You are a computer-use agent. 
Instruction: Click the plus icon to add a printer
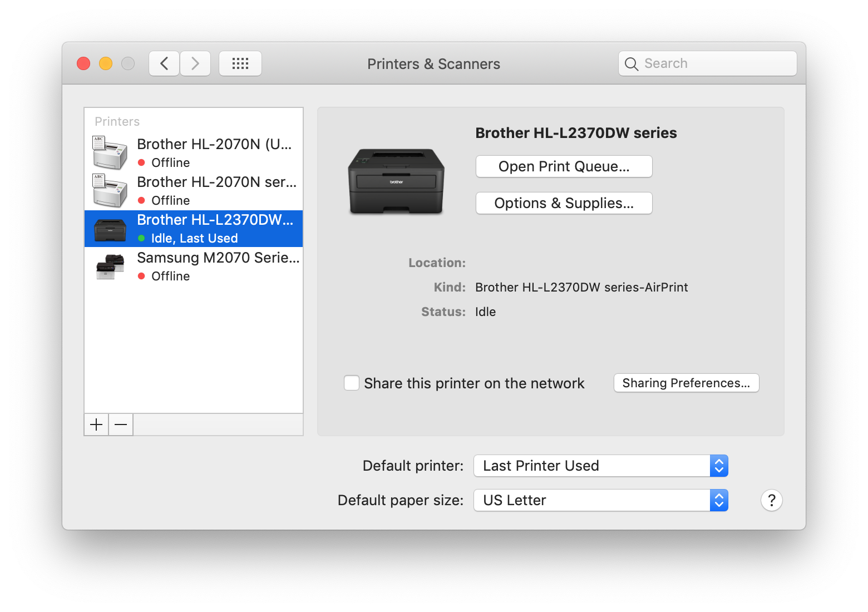(x=96, y=425)
